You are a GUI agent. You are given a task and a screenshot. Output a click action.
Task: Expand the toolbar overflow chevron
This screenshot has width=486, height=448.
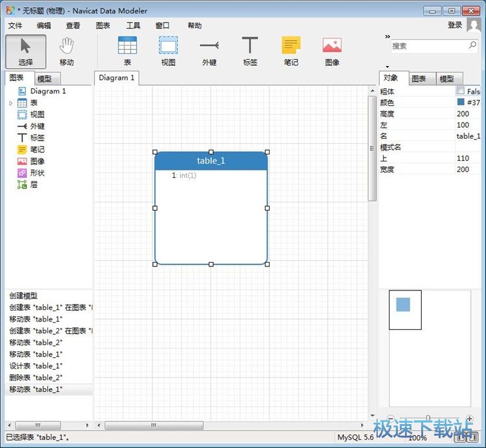point(388,36)
